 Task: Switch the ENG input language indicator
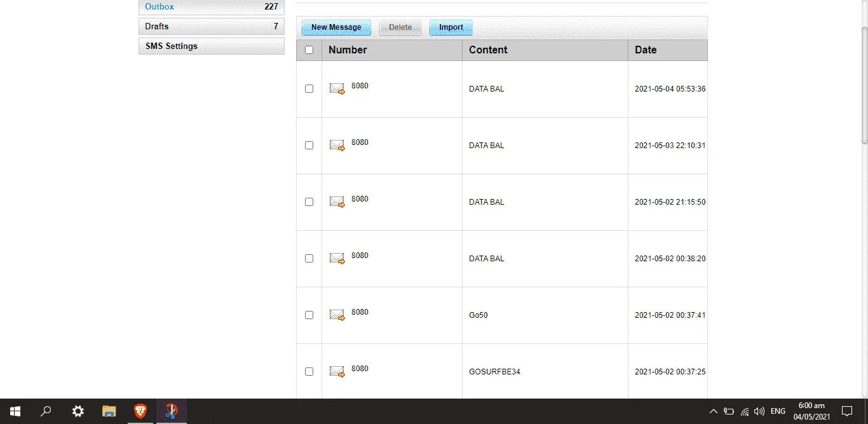point(778,411)
